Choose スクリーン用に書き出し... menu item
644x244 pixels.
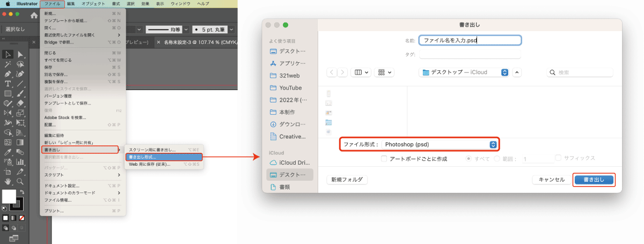164,150
